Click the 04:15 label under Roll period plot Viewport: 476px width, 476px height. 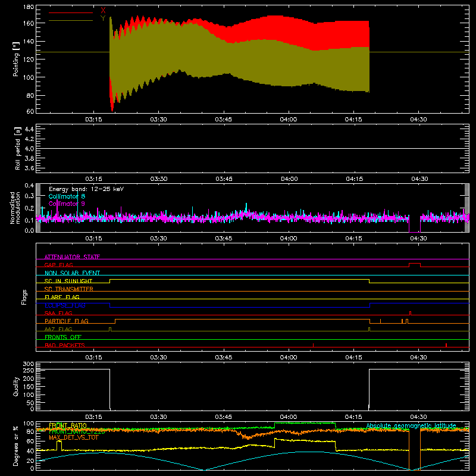point(354,179)
